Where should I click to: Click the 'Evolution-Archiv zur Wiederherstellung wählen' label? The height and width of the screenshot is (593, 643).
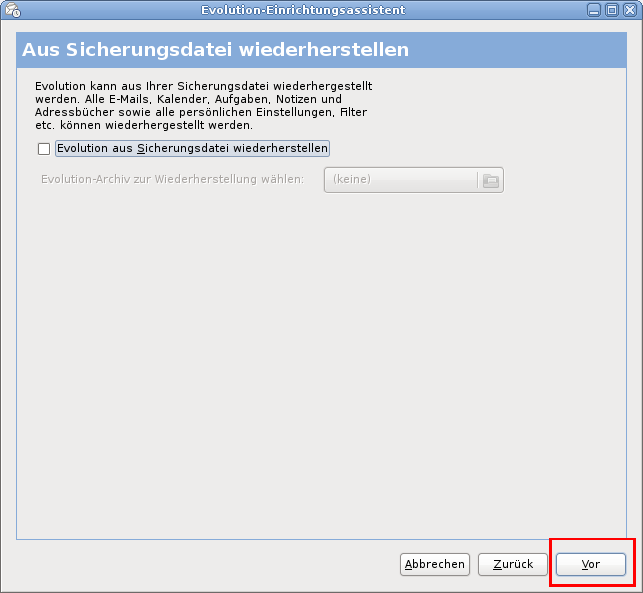coord(172,180)
